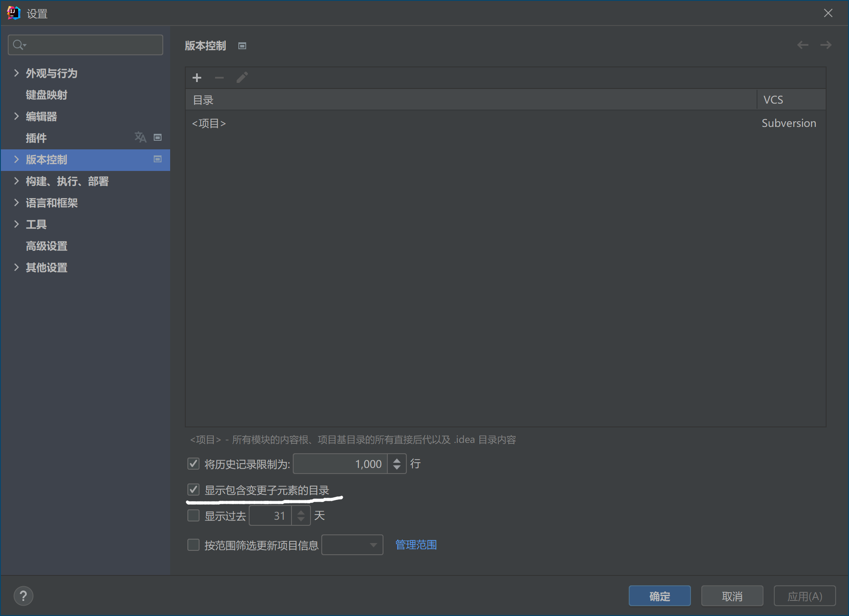Enable the 显示过去 days checkbox
The image size is (849, 616).
[193, 516]
